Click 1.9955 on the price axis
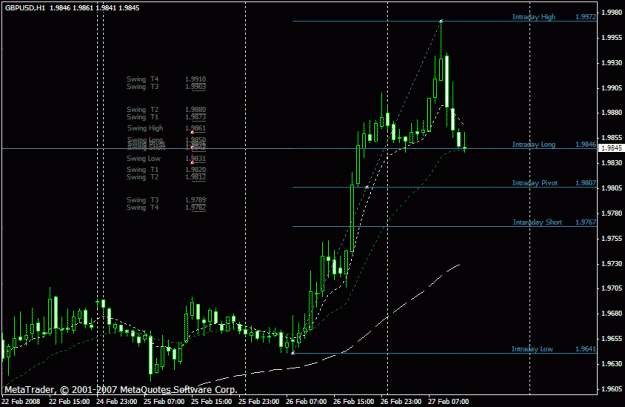Image resolution: width=625 pixels, height=407 pixels. (x=612, y=38)
